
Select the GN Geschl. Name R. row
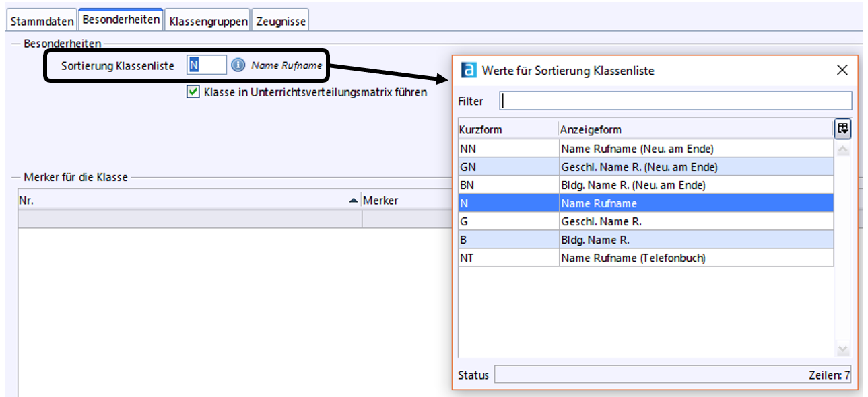[x=646, y=167]
